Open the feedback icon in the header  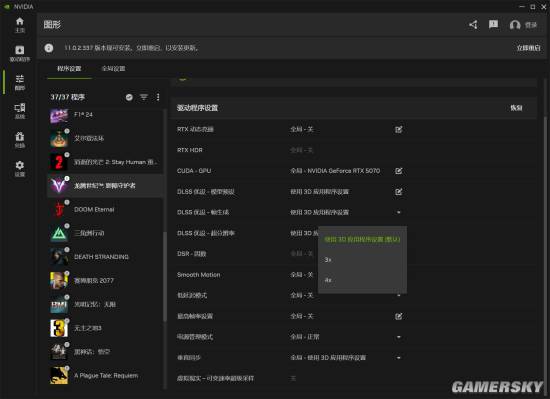(x=494, y=24)
